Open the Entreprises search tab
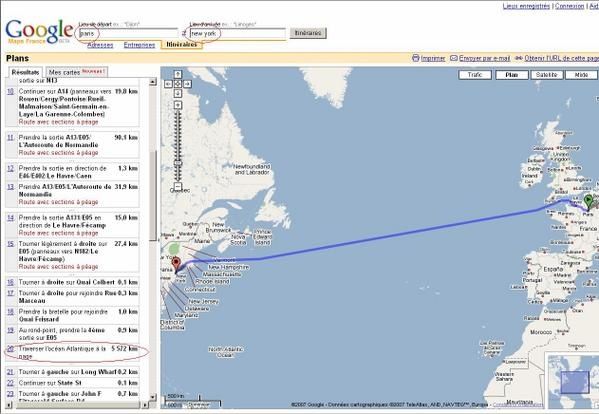The width and height of the screenshot is (599, 414). tap(139, 45)
